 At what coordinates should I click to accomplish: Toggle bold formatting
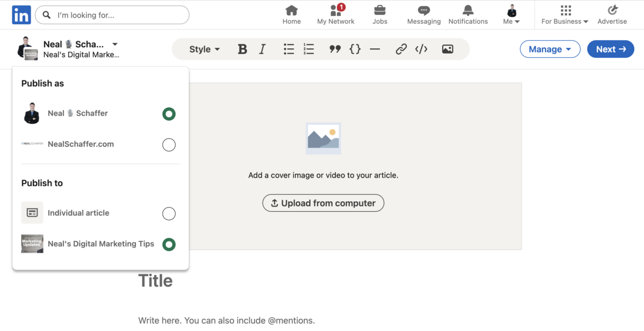pyautogui.click(x=243, y=49)
